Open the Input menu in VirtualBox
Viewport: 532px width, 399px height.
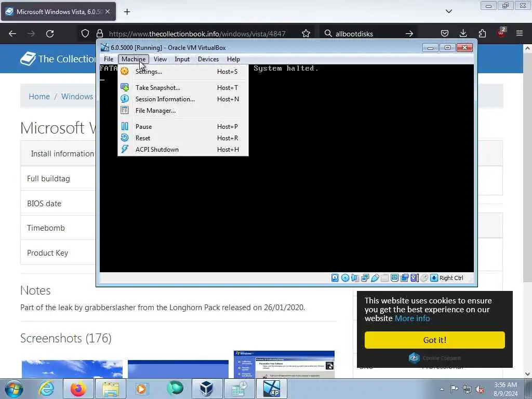pos(182,59)
